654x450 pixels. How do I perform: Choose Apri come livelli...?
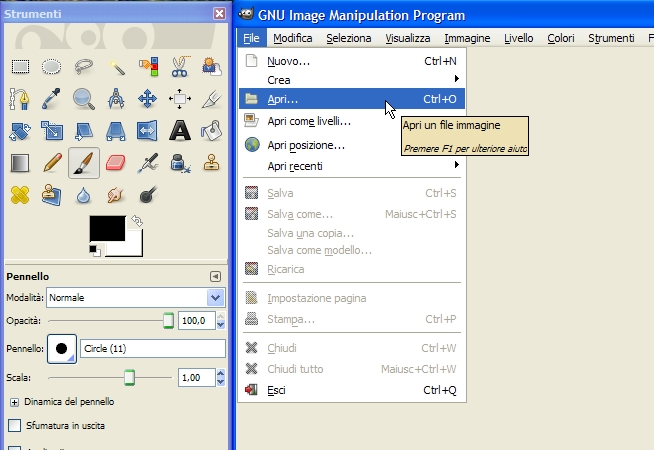[352, 121]
